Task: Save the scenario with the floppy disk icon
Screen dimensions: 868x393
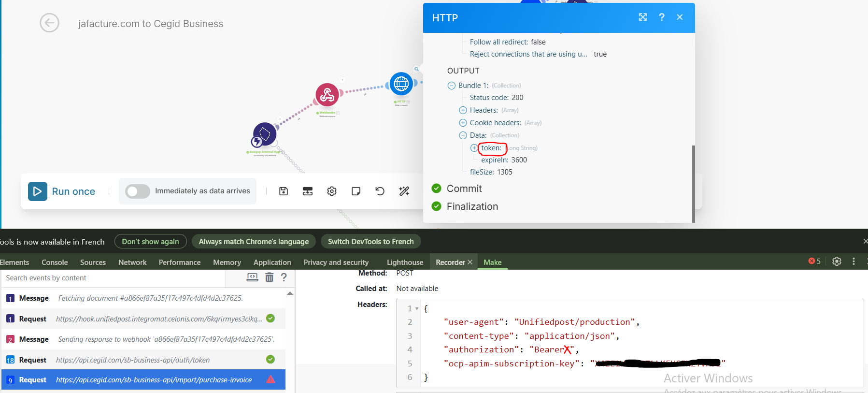Action: pos(284,191)
